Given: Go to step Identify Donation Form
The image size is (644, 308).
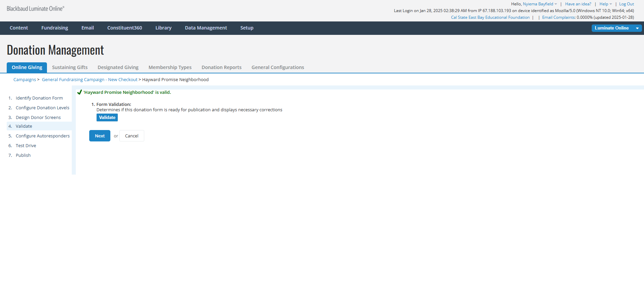Looking at the screenshot, I should click(39, 98).
